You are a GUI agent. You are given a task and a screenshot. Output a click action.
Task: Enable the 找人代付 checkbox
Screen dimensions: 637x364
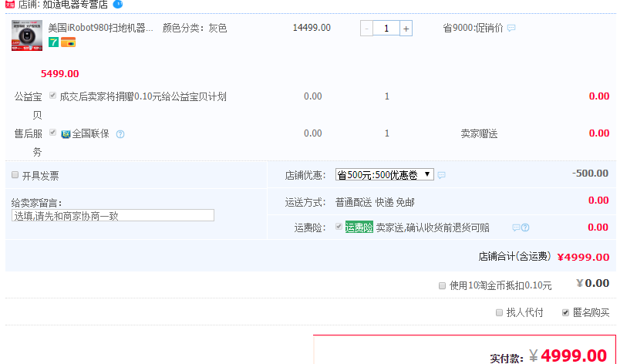pyautogui.click(x=499, y=312)
